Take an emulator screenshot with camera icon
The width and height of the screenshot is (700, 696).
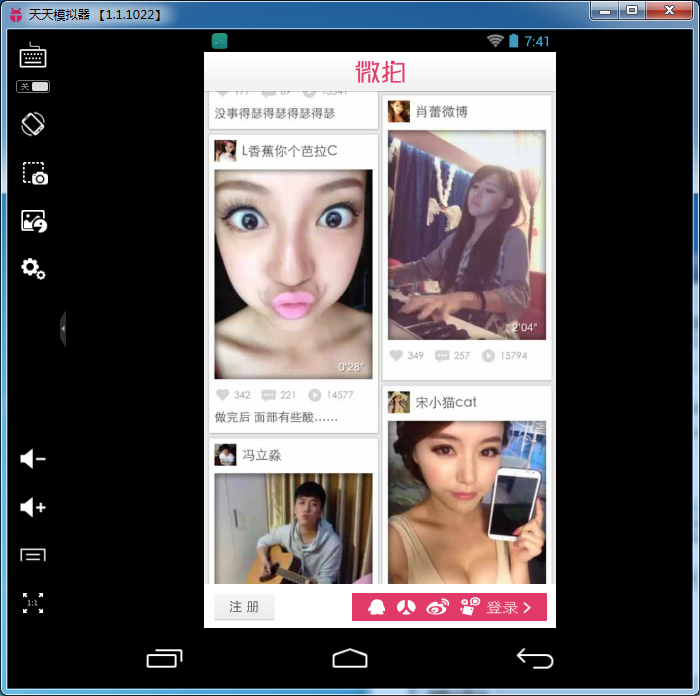tap(35, 173)
